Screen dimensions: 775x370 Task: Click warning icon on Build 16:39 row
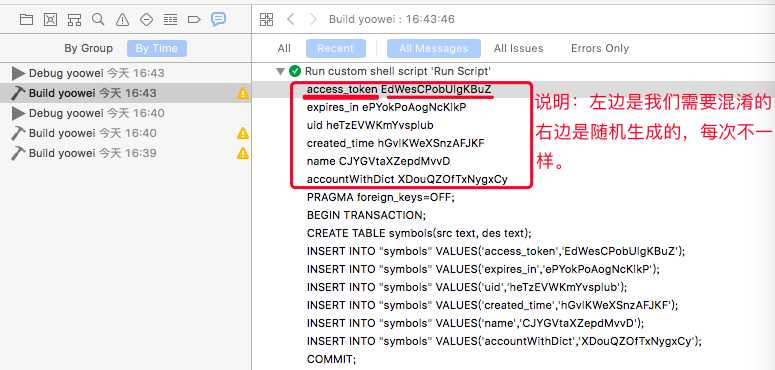243,153
